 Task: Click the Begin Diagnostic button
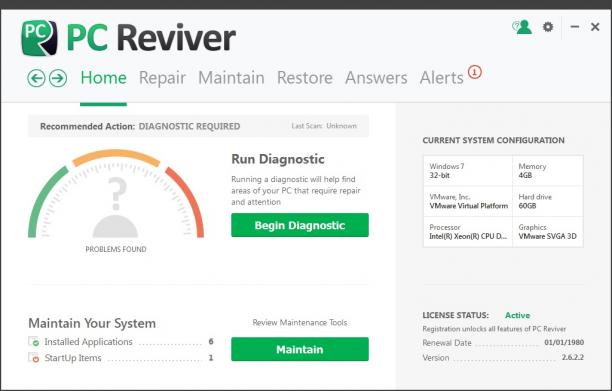300,225
